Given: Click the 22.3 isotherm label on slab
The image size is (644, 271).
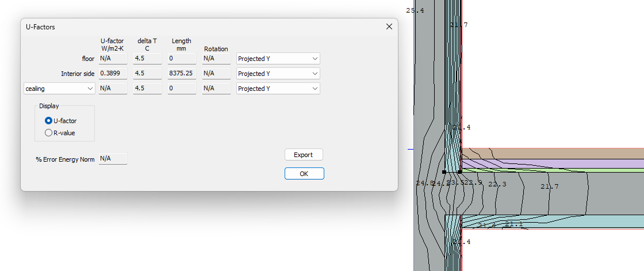Looking at the screenshot, I should (497, 184).
